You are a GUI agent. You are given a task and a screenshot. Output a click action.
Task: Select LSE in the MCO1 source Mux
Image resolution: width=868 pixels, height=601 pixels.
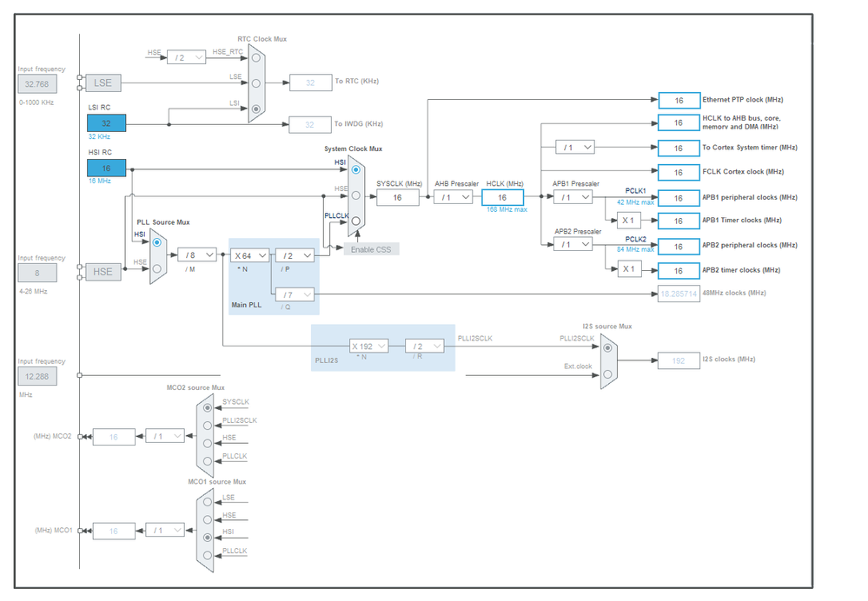click(208, 502)
